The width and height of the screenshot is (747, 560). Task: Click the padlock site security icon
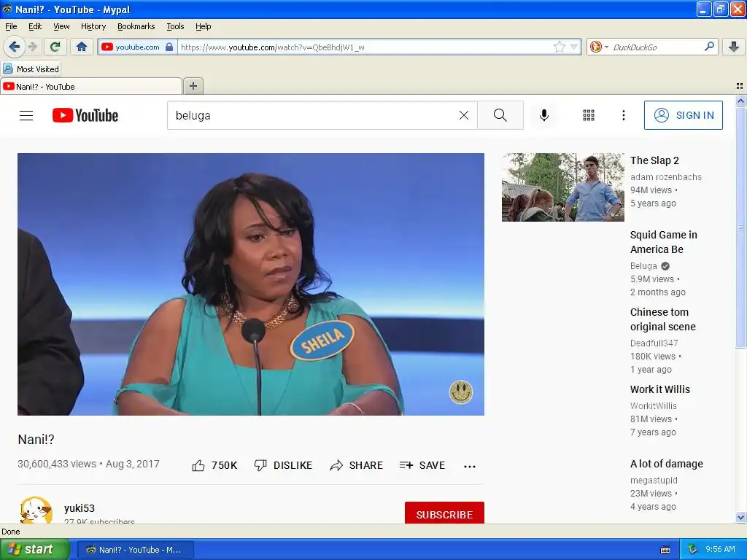click(x=169, y=47)
